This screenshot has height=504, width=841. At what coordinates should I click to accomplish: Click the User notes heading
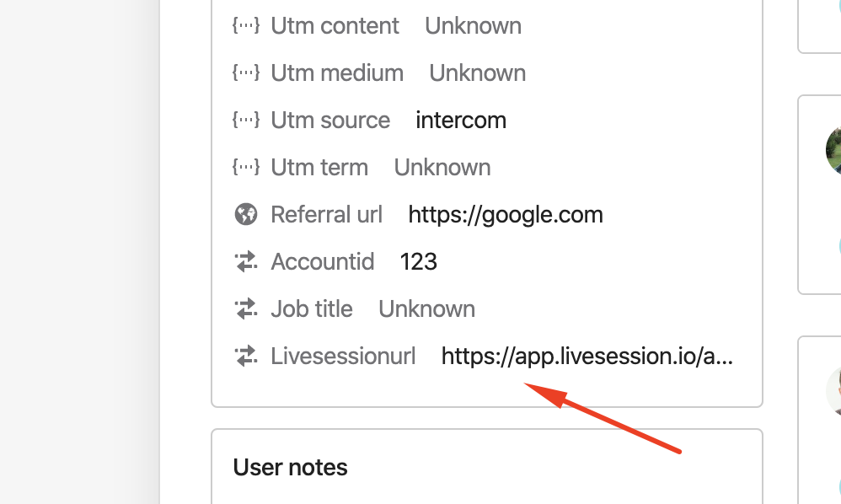tap(290, 468)
